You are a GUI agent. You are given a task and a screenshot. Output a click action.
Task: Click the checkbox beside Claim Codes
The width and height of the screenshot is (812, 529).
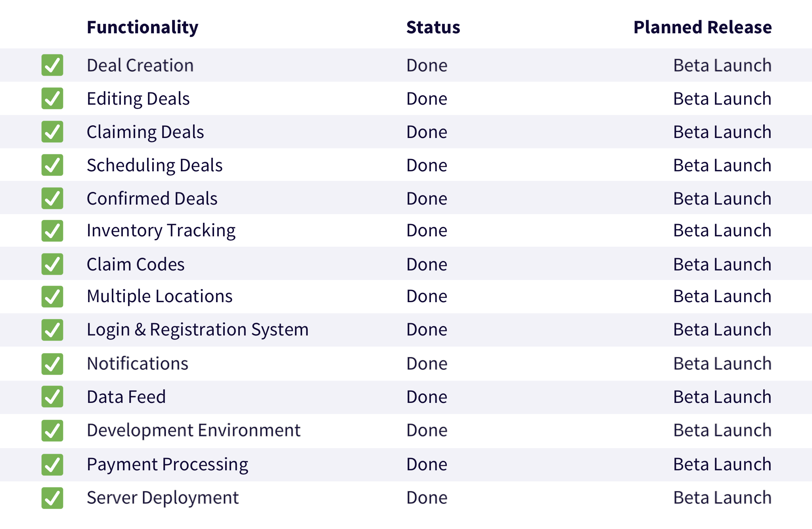point(52,264)
